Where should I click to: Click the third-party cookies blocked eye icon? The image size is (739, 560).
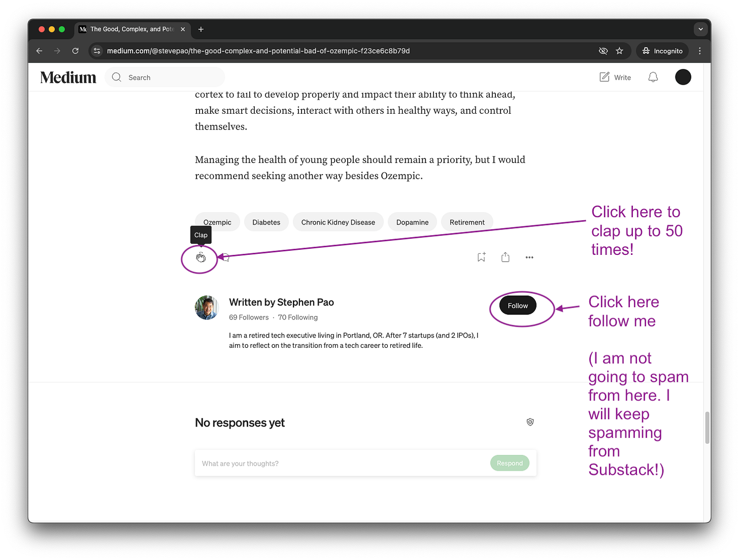[x=603, y=51]
